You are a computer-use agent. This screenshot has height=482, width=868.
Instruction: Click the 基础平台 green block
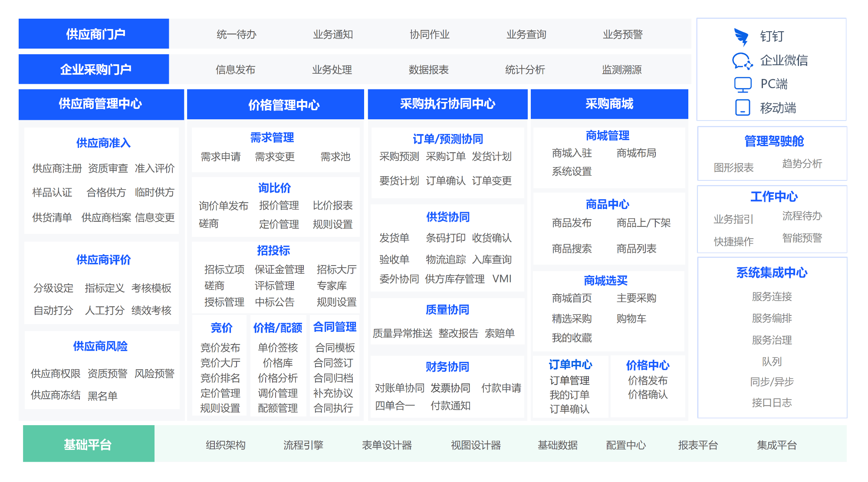pyautogui.click(x=89, y=444)
